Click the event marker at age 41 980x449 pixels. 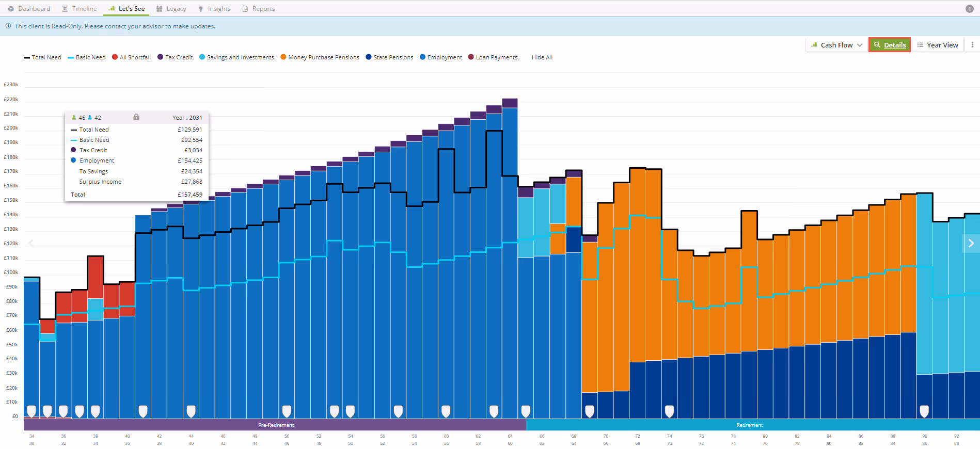(143, 411)
